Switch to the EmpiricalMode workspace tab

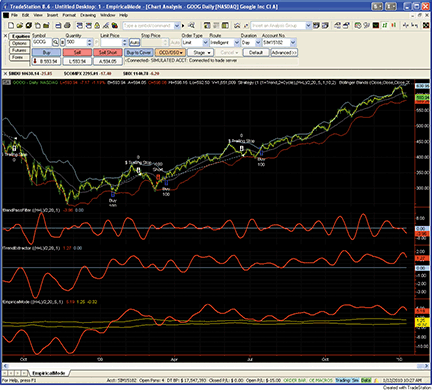[x=48, y=373]
